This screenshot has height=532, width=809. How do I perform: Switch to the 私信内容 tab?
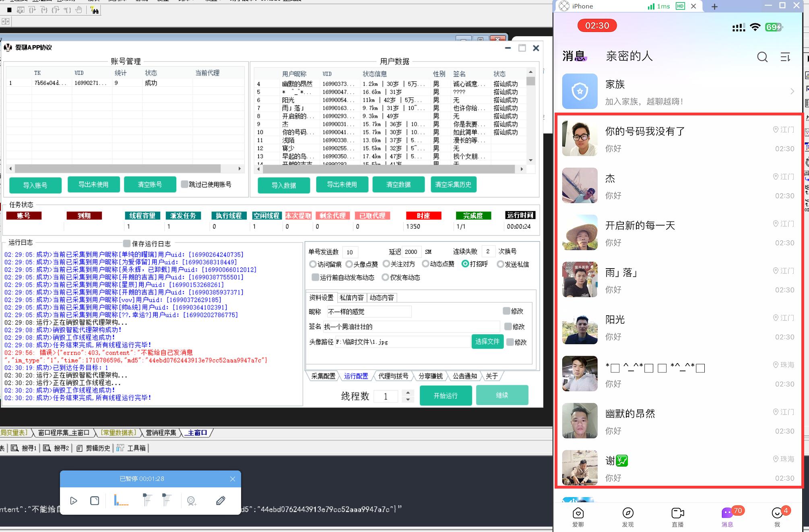pos(351,298)
